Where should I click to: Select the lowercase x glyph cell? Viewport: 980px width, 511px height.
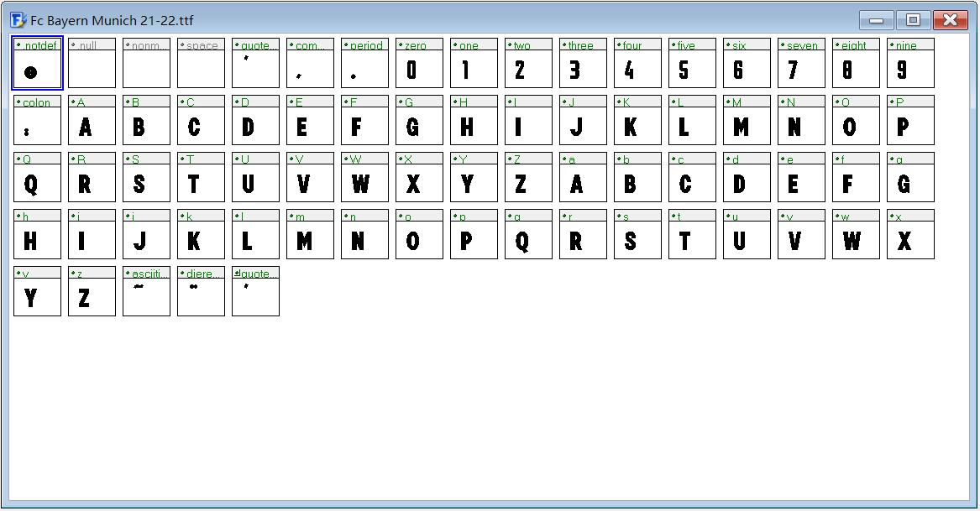[x=910, y=234]
